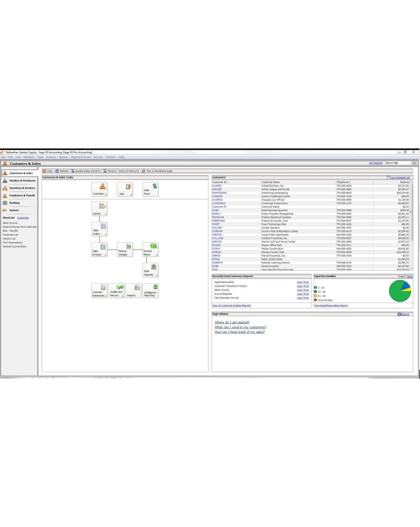Image resolution: width=420 pixels, height=527 pixels.
Task: Expand the Jobs icon dropdown arrow
Action: 131,195
